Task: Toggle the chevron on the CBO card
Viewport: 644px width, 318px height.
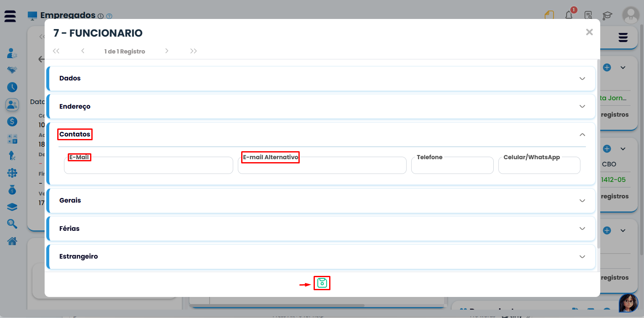Action: (x=623, y=149)
